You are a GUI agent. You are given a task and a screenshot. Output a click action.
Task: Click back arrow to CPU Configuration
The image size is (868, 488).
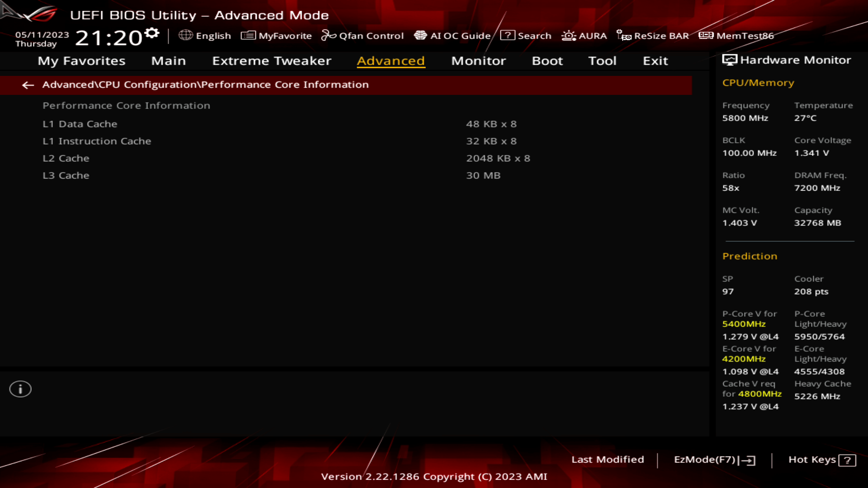(28, 84)
